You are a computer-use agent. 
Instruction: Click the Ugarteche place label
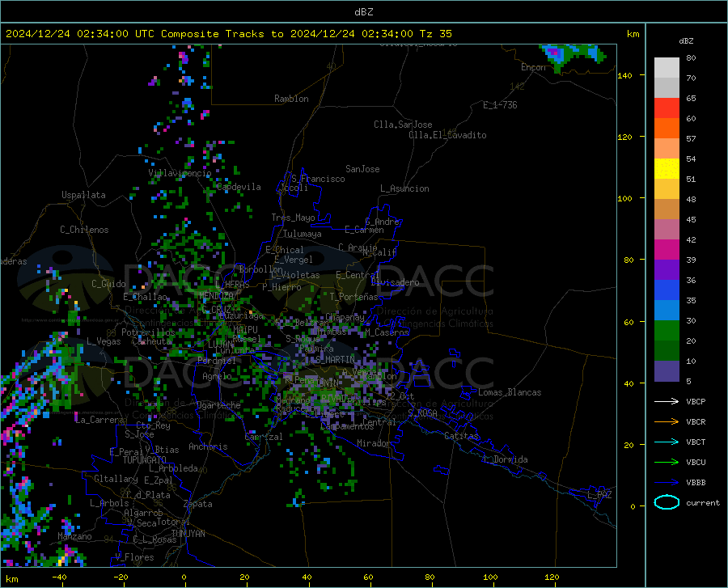[x=218, y=405]
